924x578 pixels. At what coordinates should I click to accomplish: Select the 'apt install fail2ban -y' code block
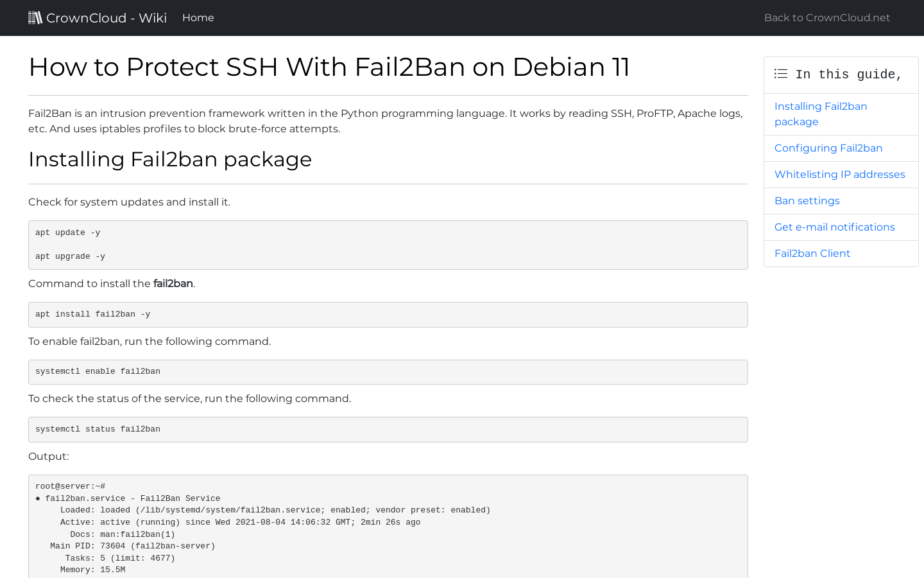[x=388, y=315]
